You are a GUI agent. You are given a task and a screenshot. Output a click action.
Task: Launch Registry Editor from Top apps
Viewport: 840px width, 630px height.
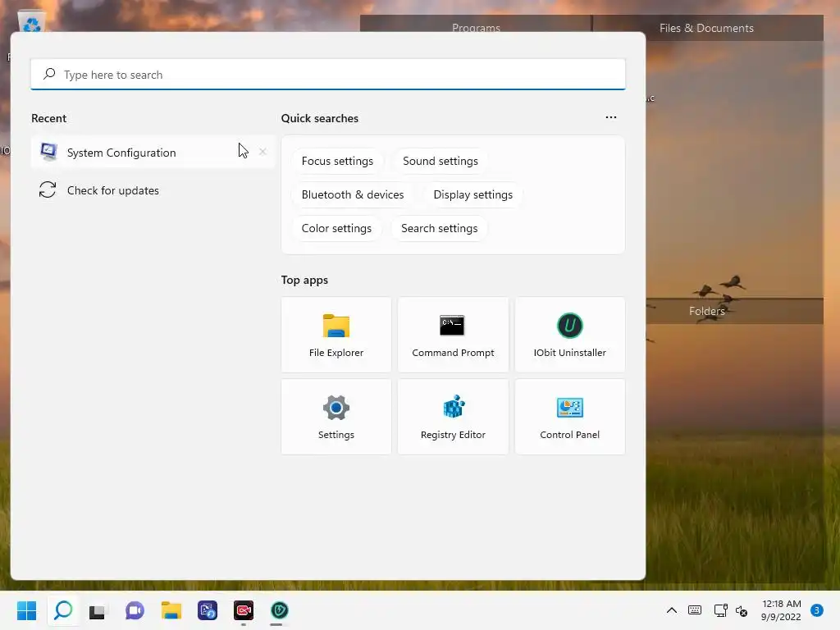pos(453,417)
